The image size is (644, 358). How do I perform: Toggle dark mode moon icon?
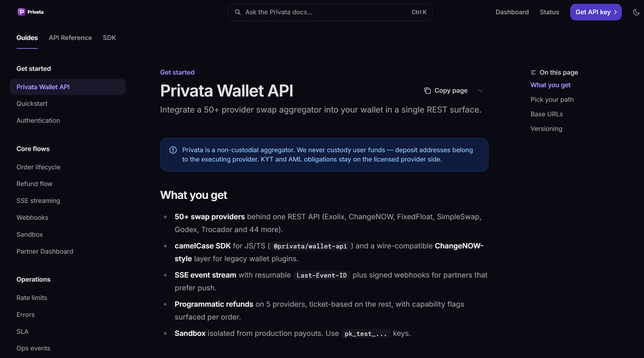coord(636,12)
